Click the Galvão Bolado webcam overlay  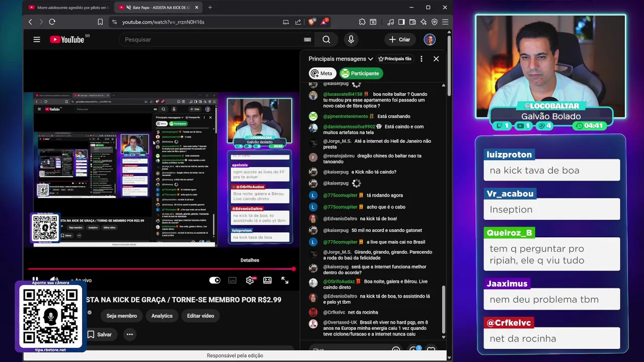550,67
